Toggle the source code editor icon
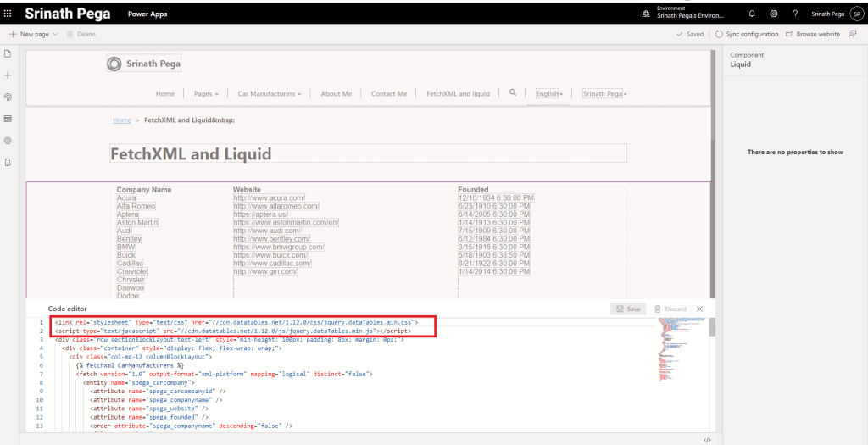 [x=708, y=440]
